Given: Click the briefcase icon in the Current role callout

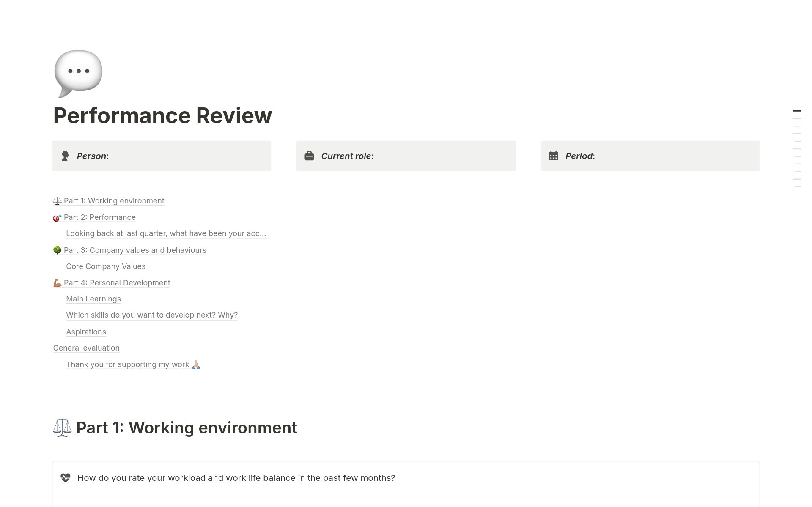Looking at the screenshot, I should [310, 156].
